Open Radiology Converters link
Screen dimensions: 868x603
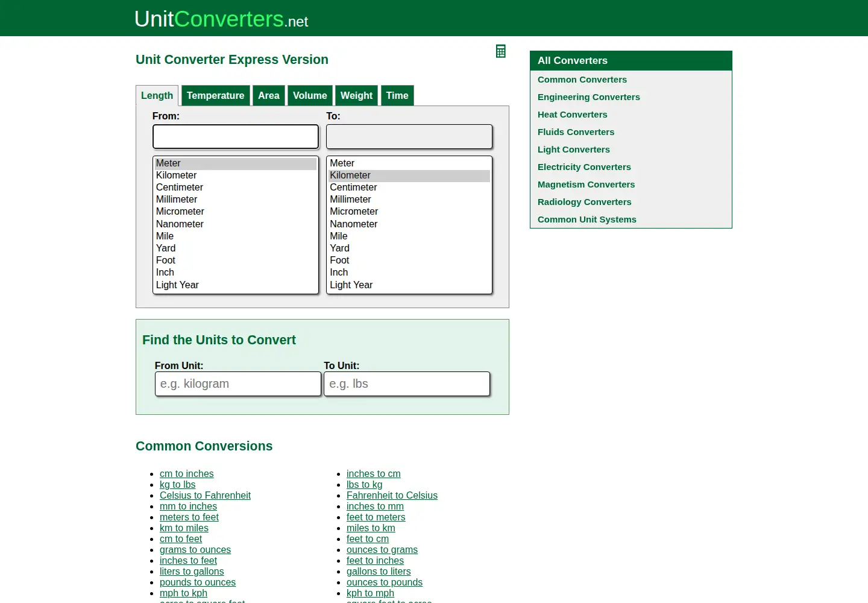click(585, 202)
